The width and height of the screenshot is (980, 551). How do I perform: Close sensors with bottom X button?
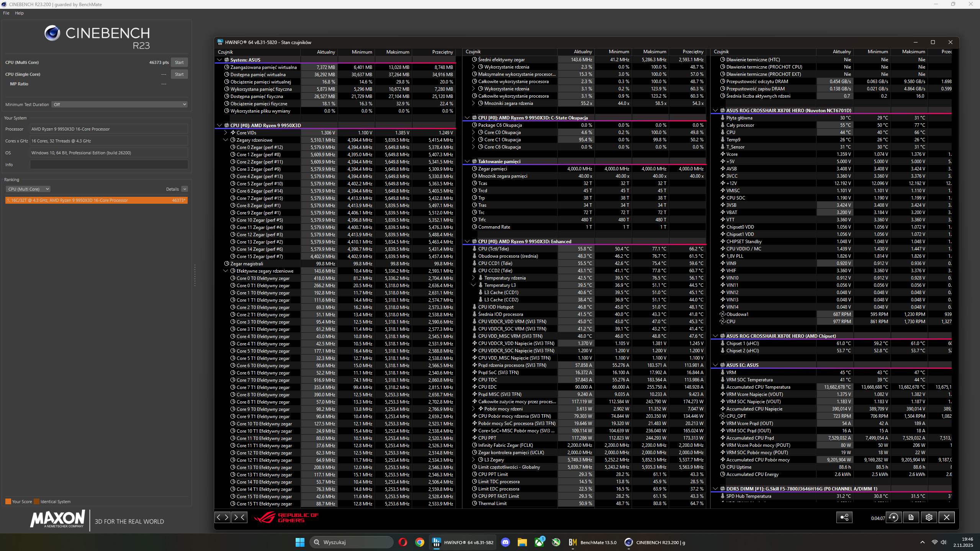tap(947, 518)
